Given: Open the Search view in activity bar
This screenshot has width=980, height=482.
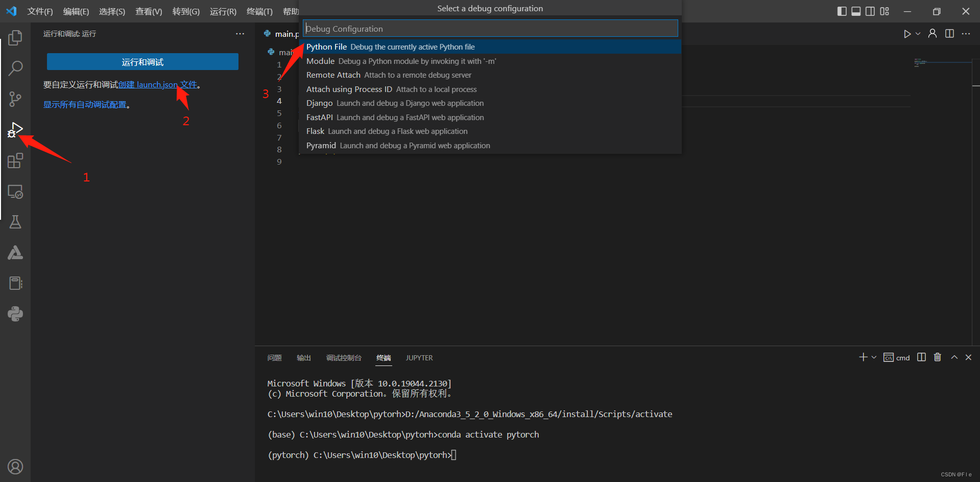Looking at the screenshot, I should 15,68.
